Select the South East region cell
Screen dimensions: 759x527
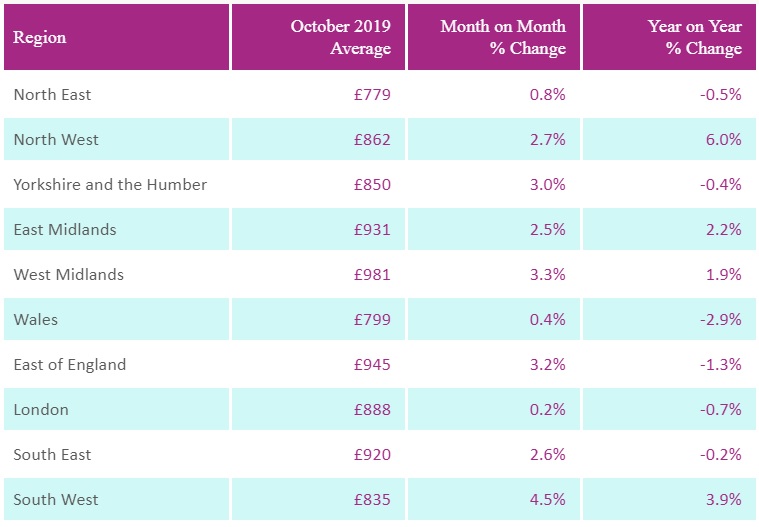(52, 455)
